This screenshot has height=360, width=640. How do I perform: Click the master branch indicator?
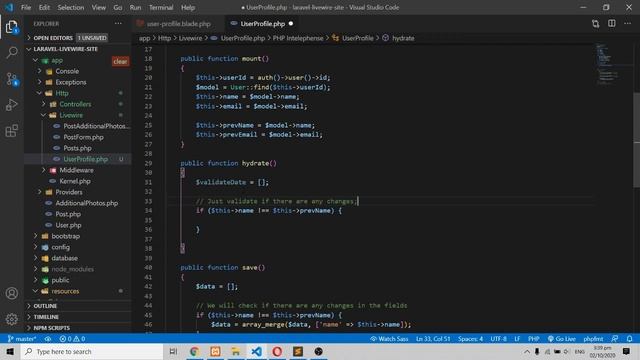[x=22, y=339]
